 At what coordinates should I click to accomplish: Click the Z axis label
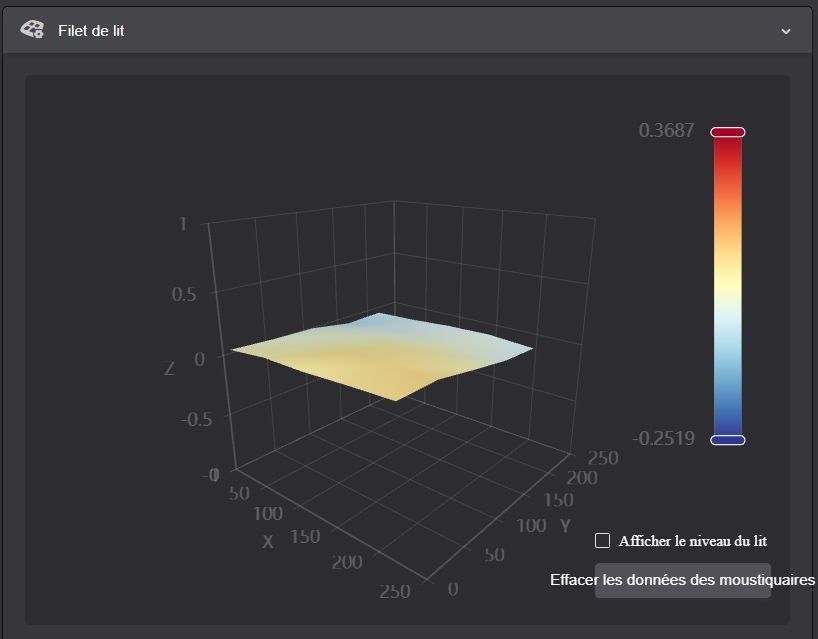(170, 369)
